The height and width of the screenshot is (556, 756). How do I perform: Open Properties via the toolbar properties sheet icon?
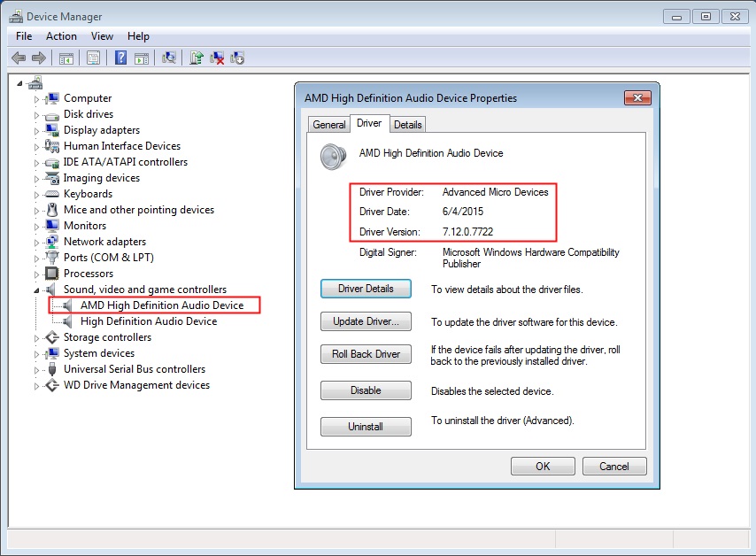pyautogui.click(x=94, y=58)
